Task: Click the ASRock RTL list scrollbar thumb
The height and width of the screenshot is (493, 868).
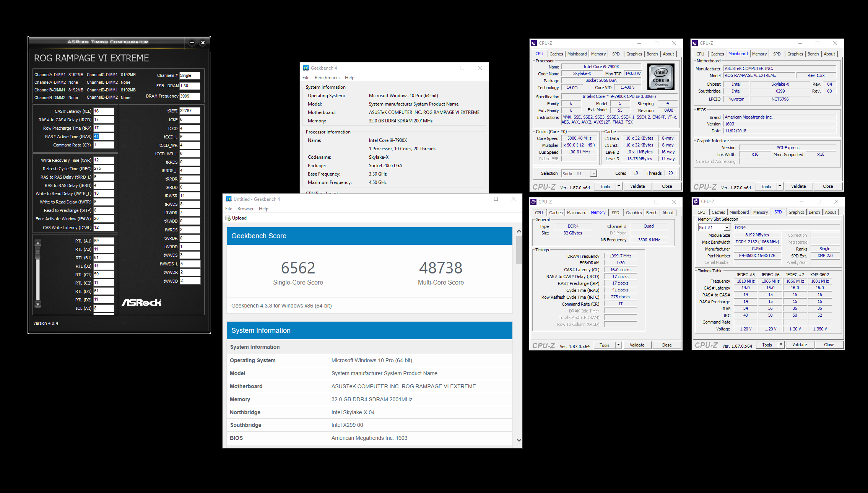Action: tap(38, 253)
